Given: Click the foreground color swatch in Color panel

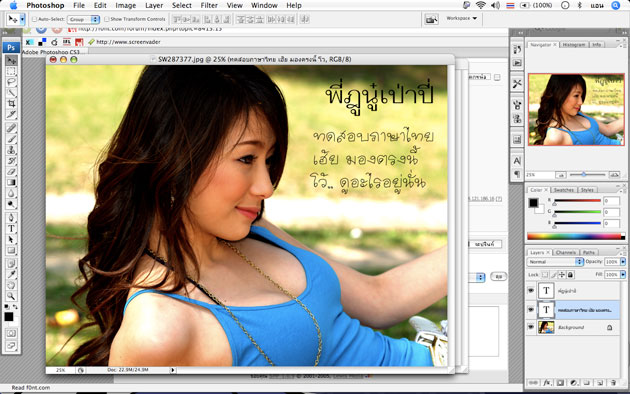Looking at the screenshot, I should click(x=533, y=202).
